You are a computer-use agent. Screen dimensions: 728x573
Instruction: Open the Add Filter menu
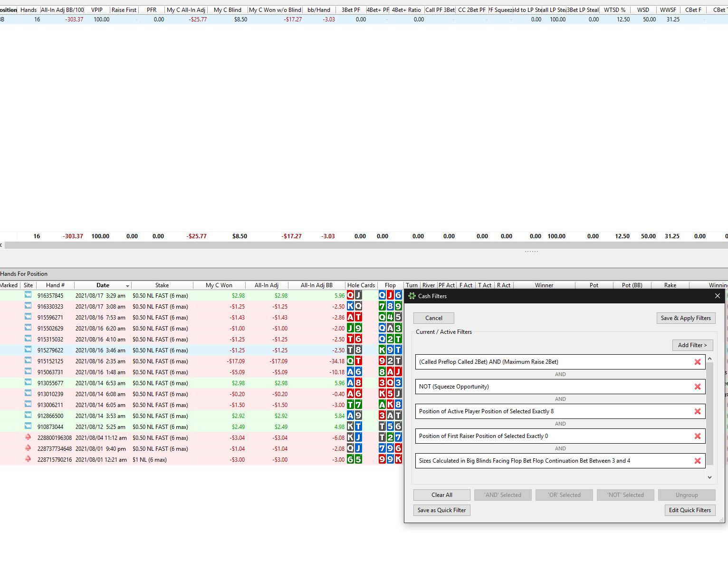point(692,345)
